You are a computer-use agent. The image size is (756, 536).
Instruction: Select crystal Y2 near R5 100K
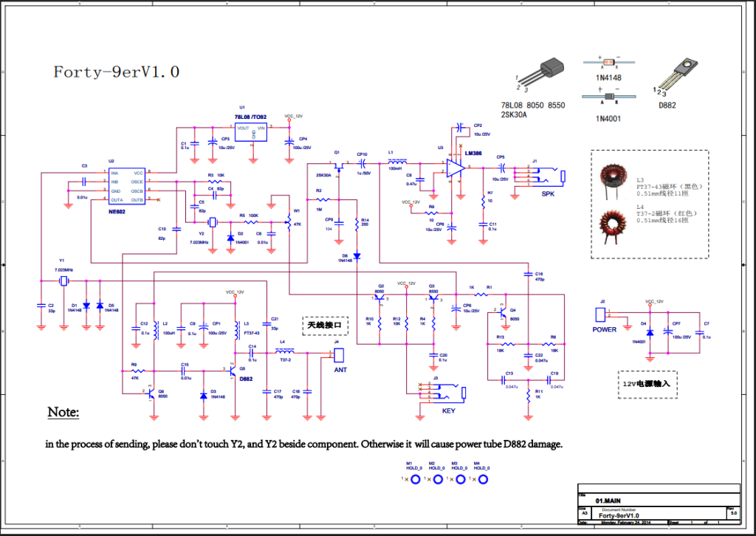(213, 222)
